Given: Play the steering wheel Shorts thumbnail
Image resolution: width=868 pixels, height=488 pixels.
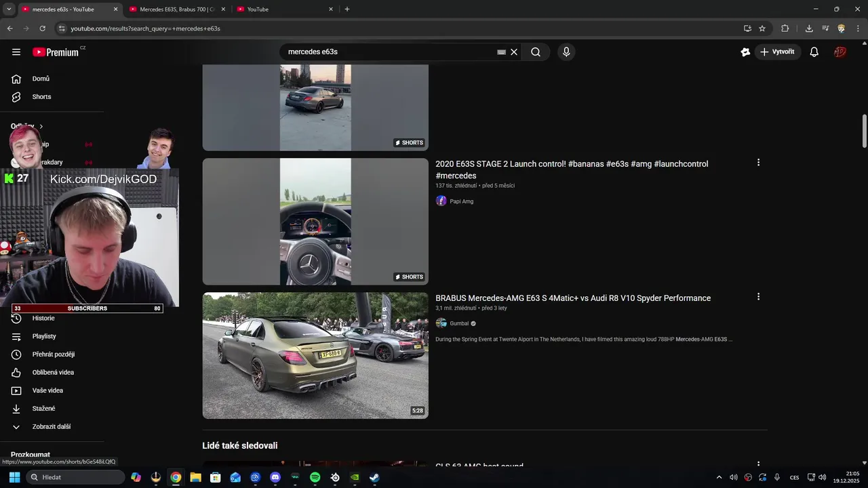Looking at the screenshot, I should pos(315,222).
